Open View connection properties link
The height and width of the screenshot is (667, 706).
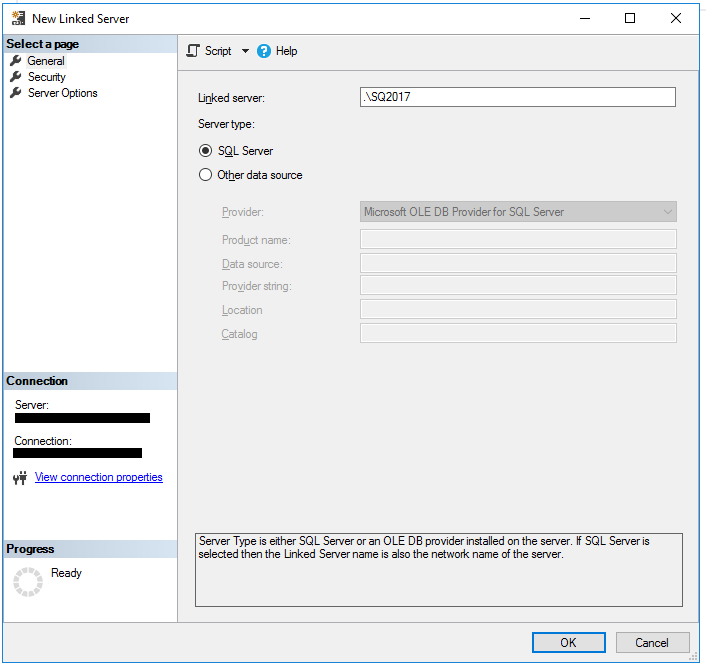[x=98, y=478]
